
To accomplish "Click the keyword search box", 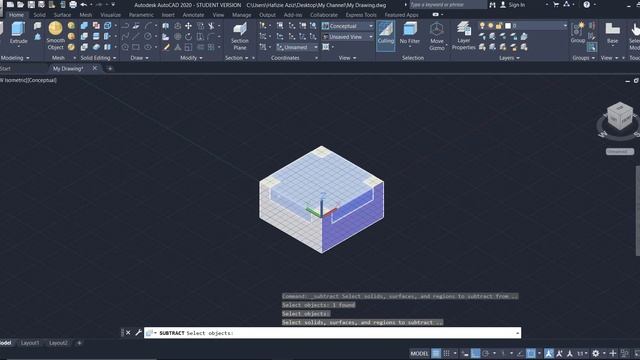I will [448, 4].
